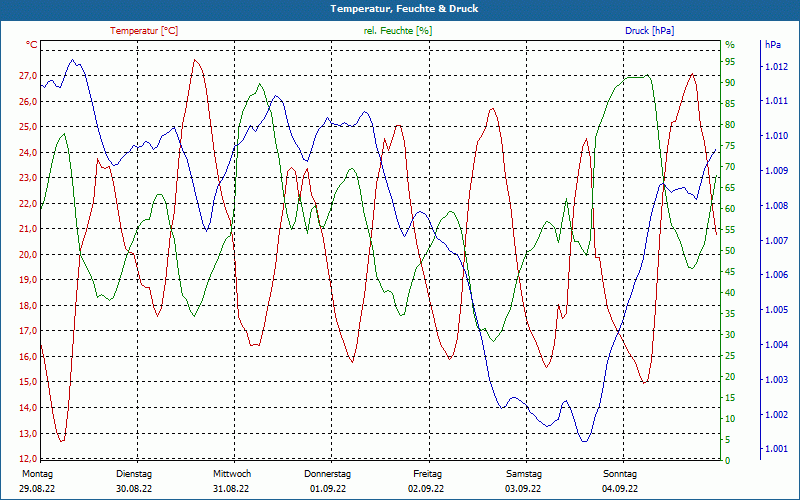
Task: Click the '%' humidity axis unit label
Action: (x=730, y=45)
